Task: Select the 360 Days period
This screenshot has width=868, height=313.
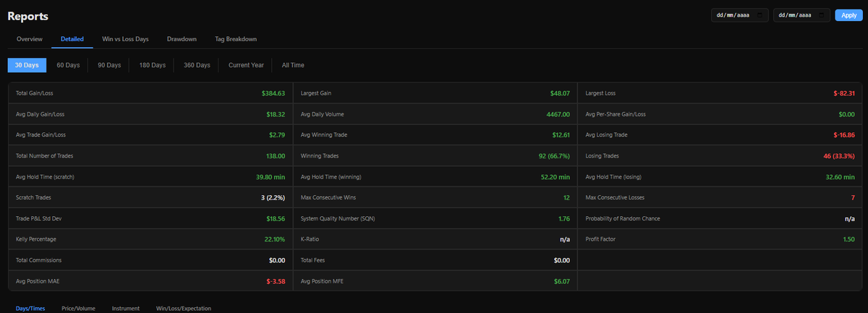Action: pyautogui.click(x=197, y=65)
